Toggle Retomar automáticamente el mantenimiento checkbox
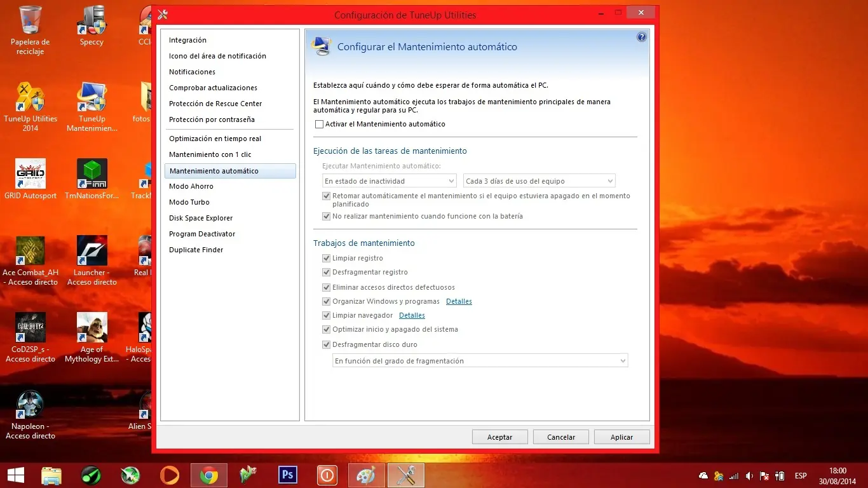 coord(327,196)
